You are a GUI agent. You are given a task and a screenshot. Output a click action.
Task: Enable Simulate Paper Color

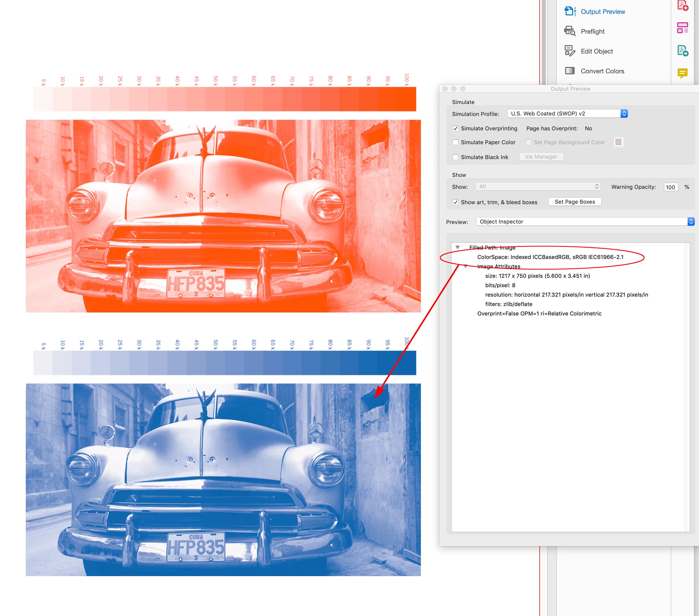[456, 142]
